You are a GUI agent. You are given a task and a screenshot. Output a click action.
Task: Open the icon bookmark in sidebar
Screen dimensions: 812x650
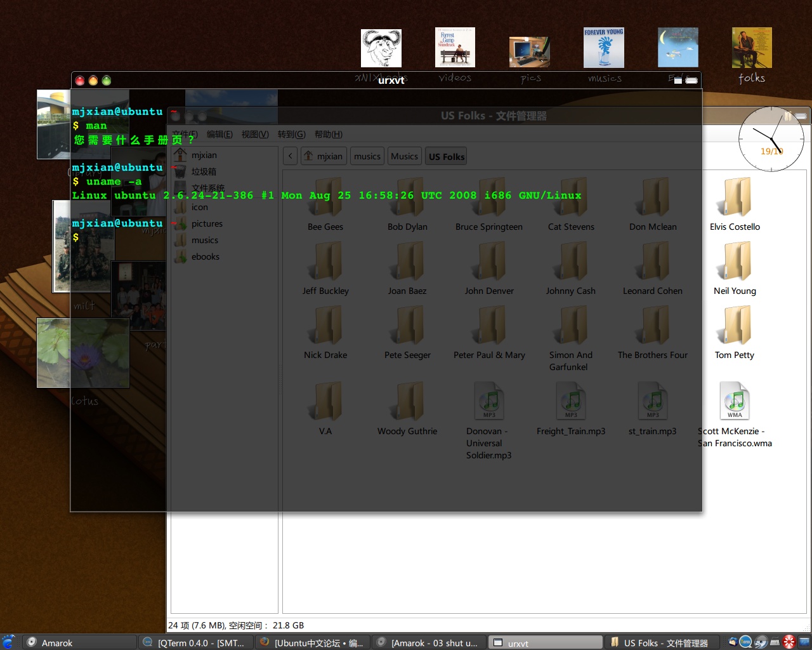coord(225,207)
